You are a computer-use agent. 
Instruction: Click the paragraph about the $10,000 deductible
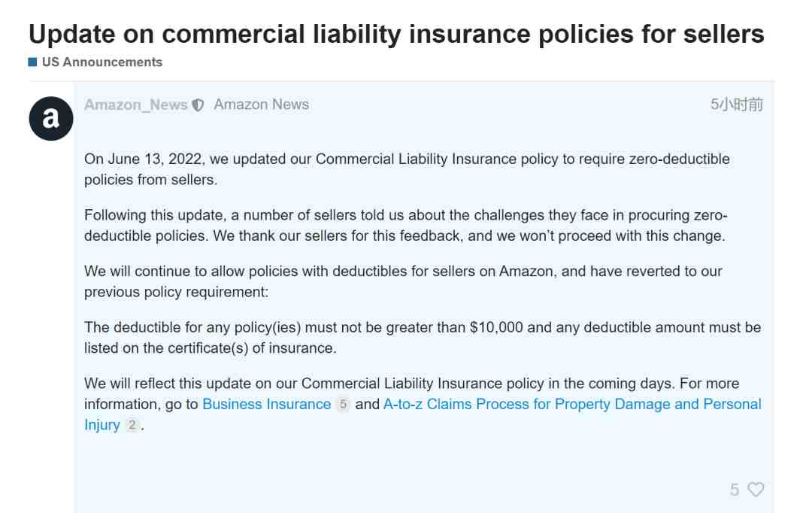tap(423, 337)
